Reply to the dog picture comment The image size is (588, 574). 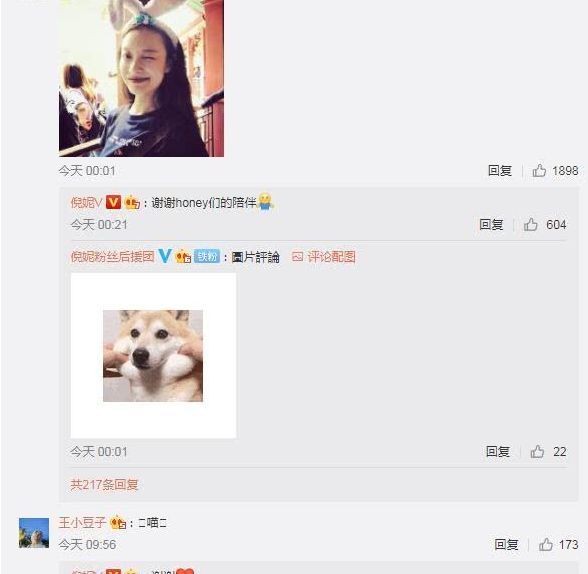498,451
